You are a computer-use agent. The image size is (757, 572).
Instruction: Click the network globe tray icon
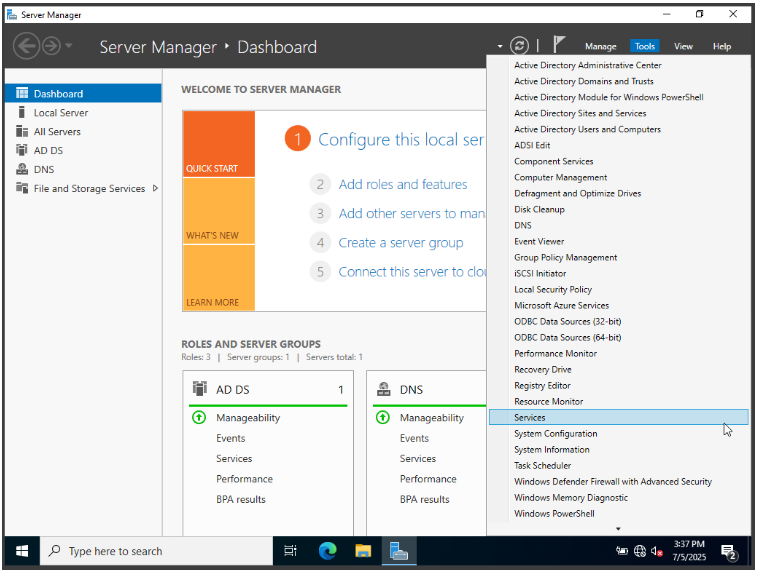[x=640, y=551]
